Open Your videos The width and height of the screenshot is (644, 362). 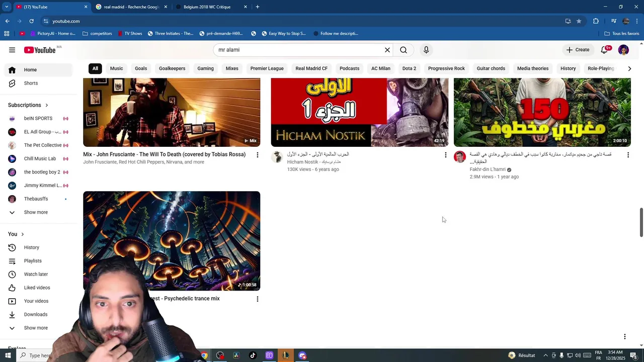click(37, 301)
